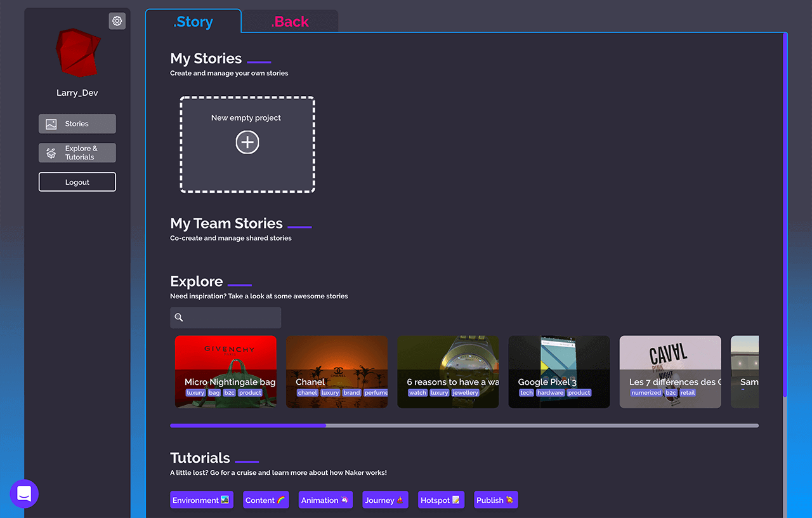Image resolution: width=812 pixels, height=518 pixels.
Task: Open settings via the gear icon
Action: (x=117, y=21)
